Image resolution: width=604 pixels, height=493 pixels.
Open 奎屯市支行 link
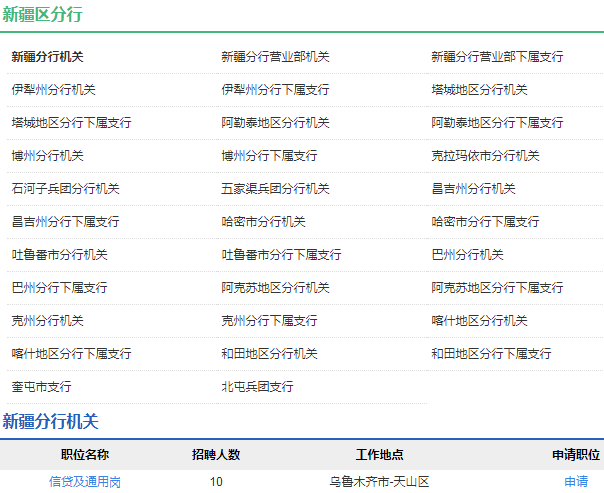pos(41,387)
